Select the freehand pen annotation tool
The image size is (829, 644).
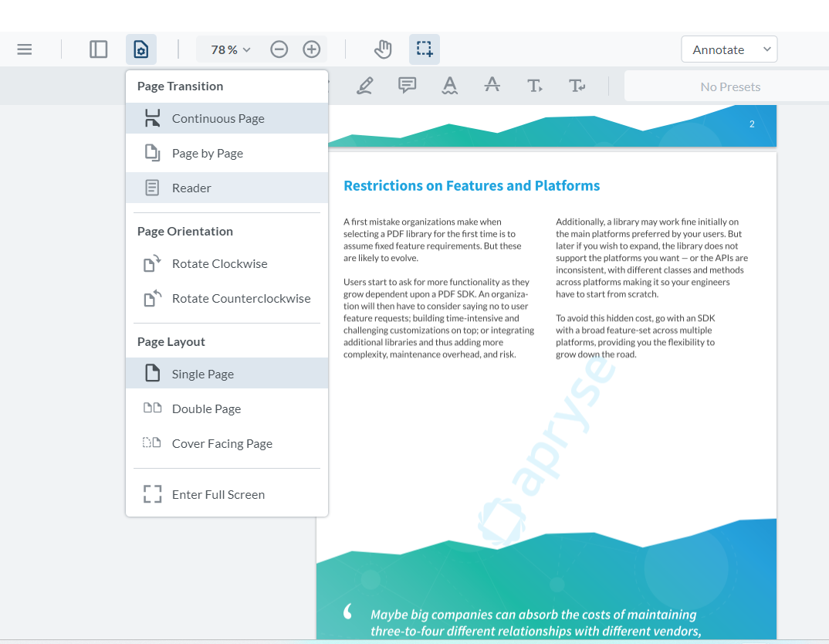365,86
